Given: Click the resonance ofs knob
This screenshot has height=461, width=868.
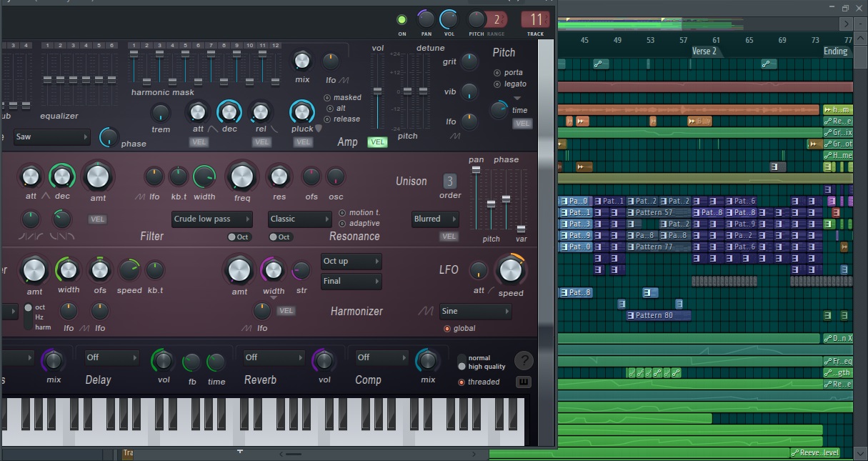Looking at the screenshot, I should 311,176.
